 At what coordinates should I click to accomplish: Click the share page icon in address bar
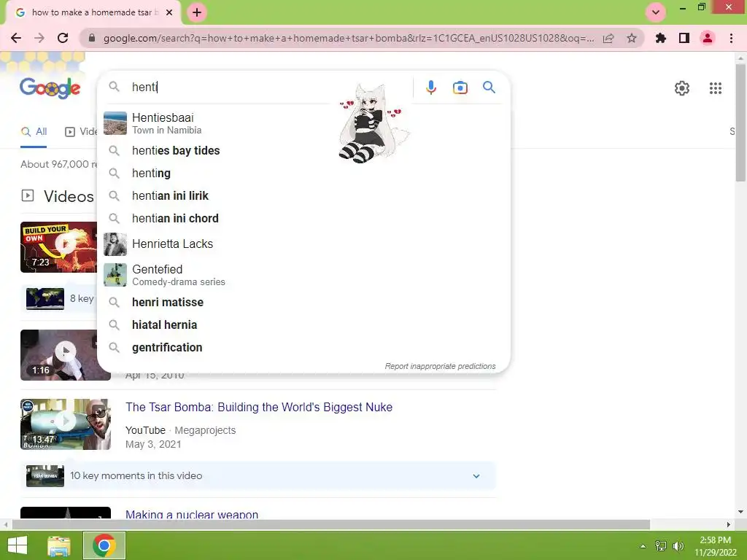(x=608, y=39)
